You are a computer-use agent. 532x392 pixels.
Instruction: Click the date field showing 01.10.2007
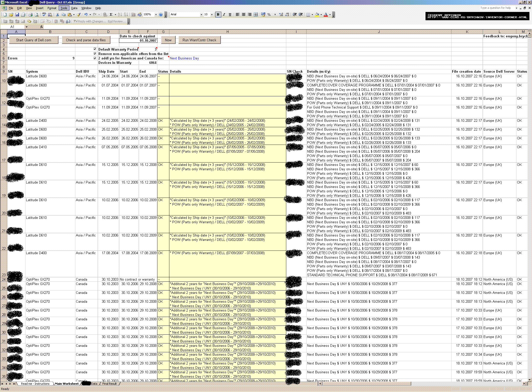(138, 40)
